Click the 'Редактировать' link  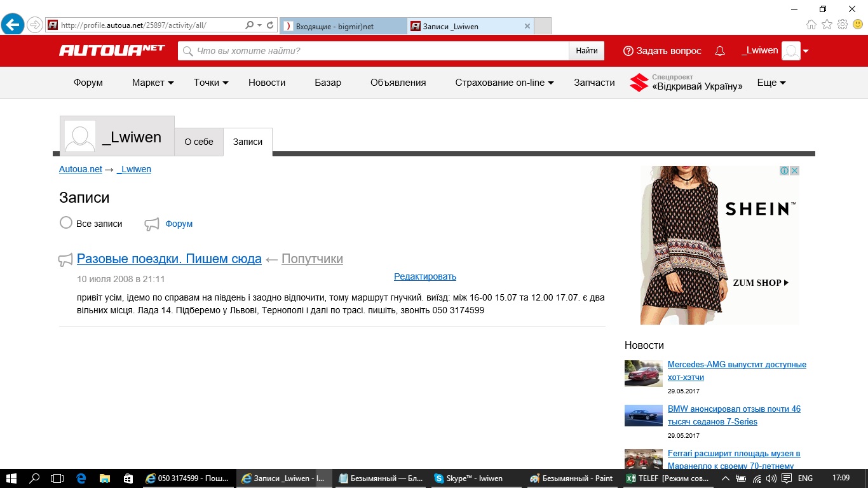click(425, 276)
